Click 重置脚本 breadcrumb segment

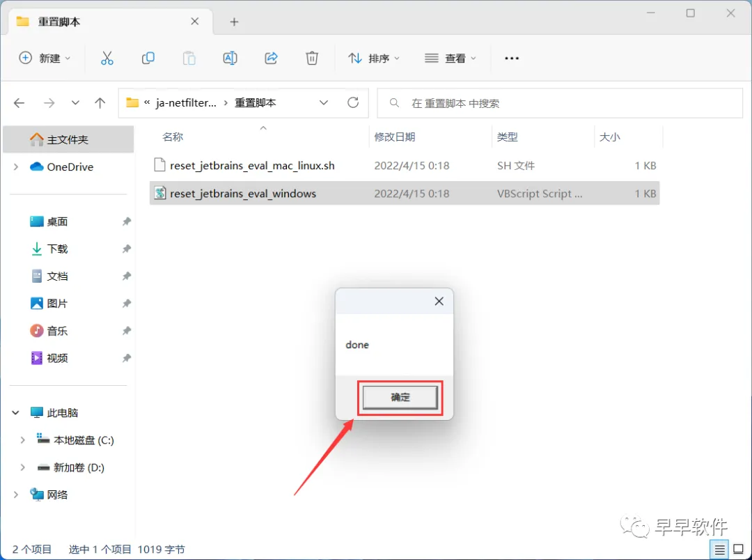click(x=255, y=102)
